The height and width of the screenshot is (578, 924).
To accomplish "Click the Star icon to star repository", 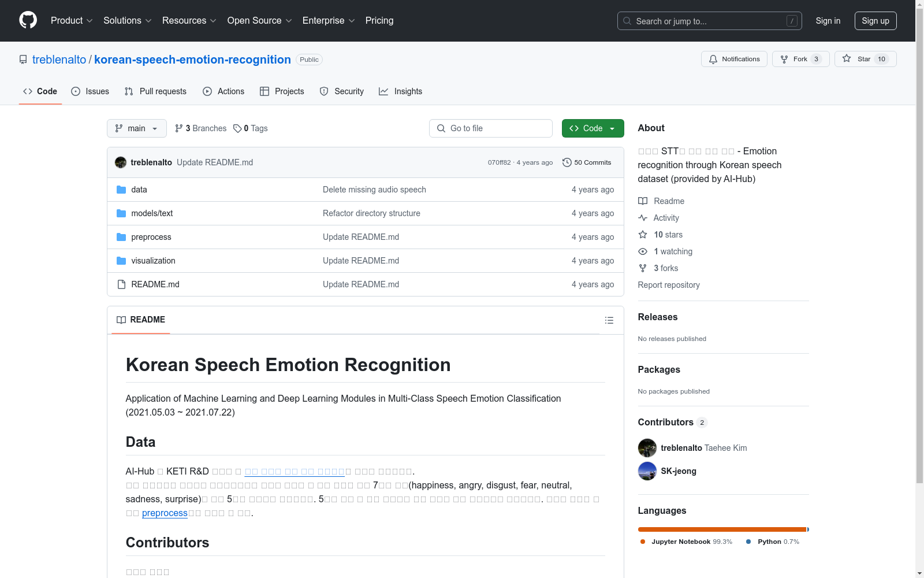I will click(847, 58).
